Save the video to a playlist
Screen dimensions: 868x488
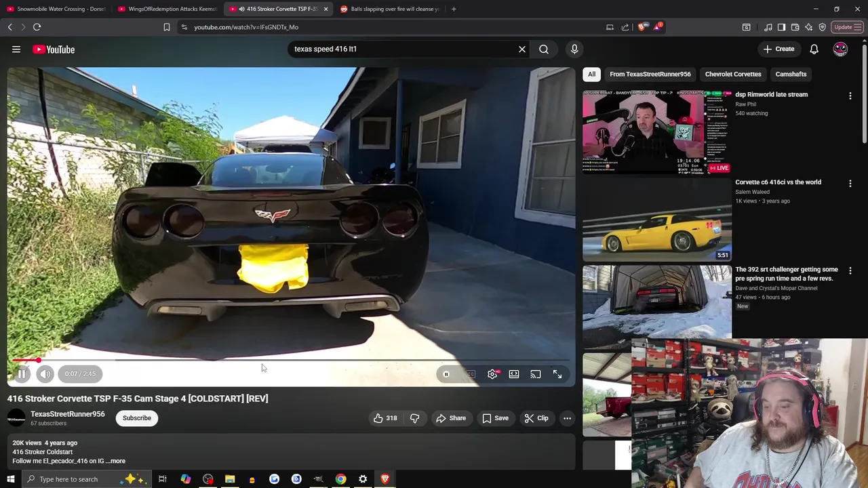[x=495, y=418]
